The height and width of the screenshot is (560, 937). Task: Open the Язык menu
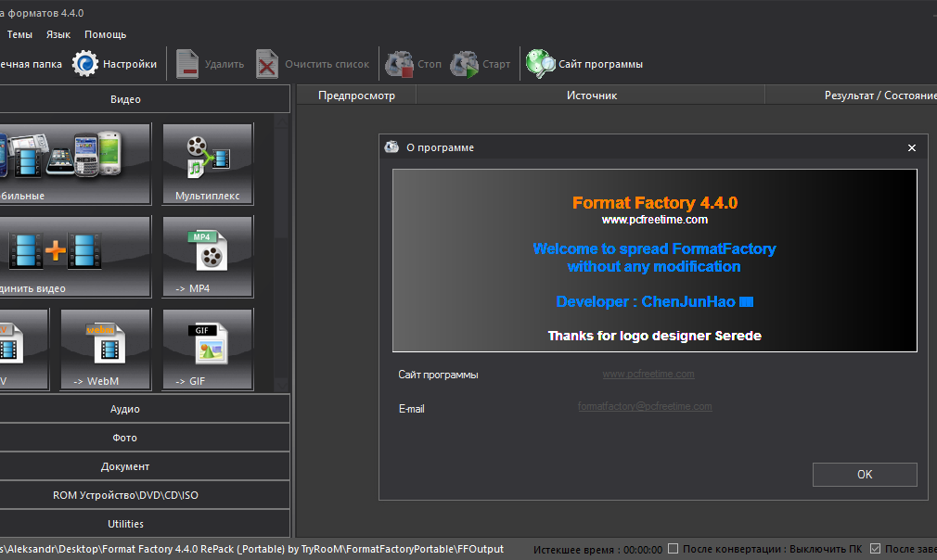[x=58, y=34]
